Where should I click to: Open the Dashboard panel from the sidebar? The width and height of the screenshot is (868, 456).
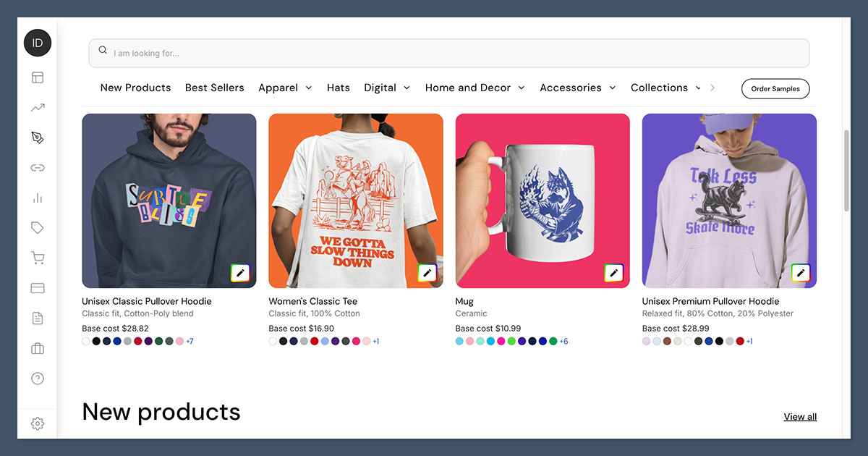[38, 77]
